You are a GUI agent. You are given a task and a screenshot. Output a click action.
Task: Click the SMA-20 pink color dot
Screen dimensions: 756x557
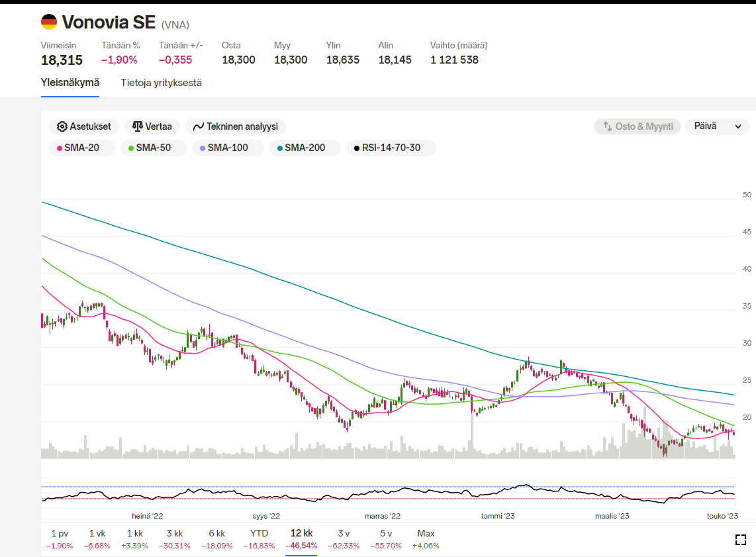[x=60, y=148]
